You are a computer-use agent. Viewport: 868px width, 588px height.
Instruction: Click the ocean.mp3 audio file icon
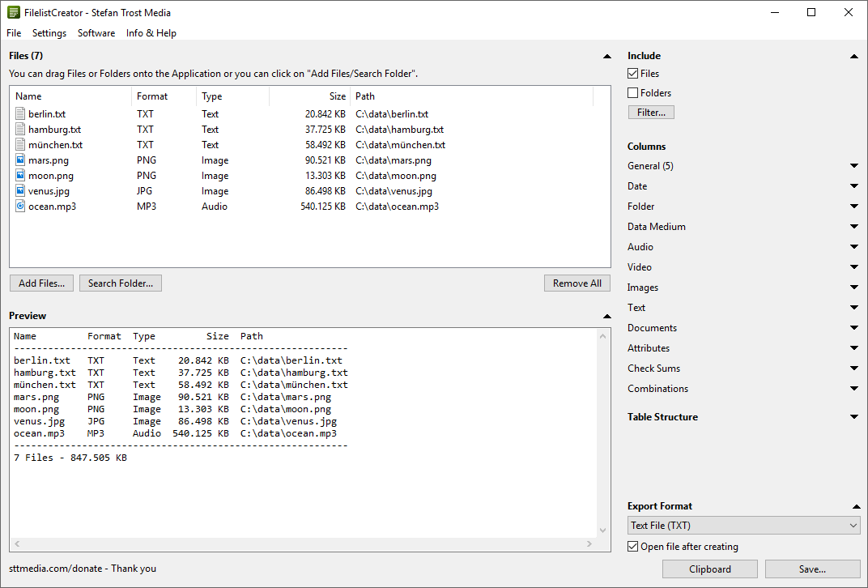click(x=19, y=206)
